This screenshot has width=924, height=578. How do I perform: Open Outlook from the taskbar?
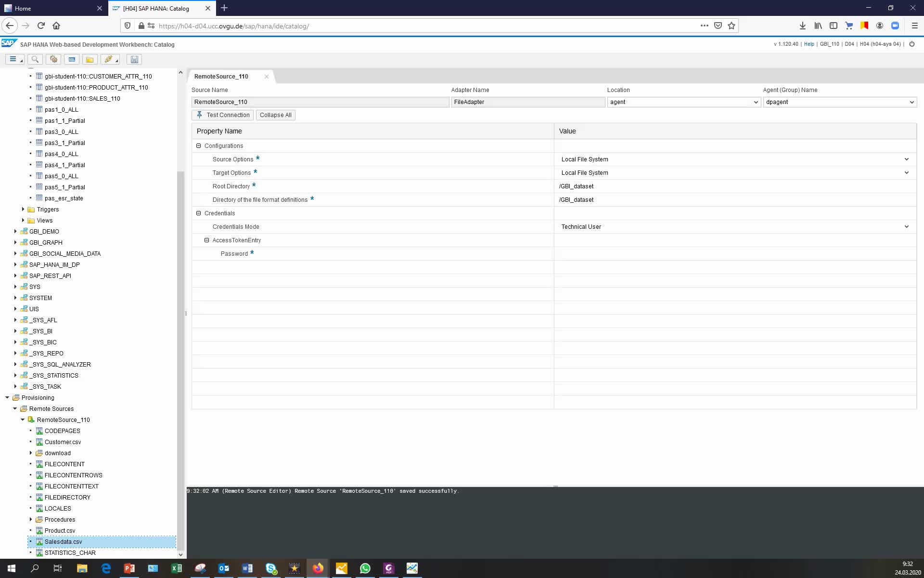[224, 568]
